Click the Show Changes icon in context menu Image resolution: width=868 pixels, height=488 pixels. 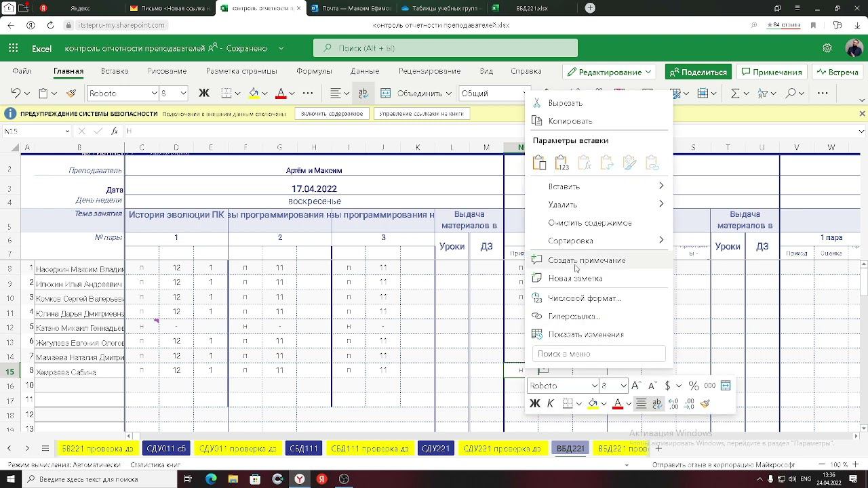pos(537,334)
